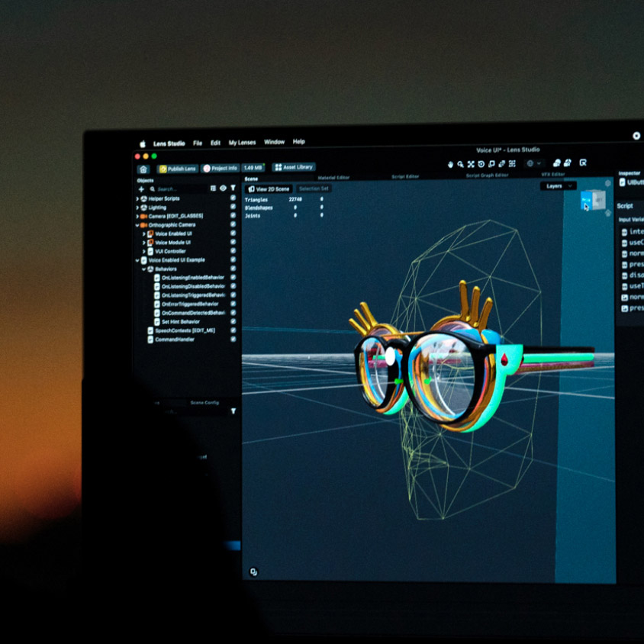
Task: Open the My Lenses menu
Action: (x=242, y=142)
